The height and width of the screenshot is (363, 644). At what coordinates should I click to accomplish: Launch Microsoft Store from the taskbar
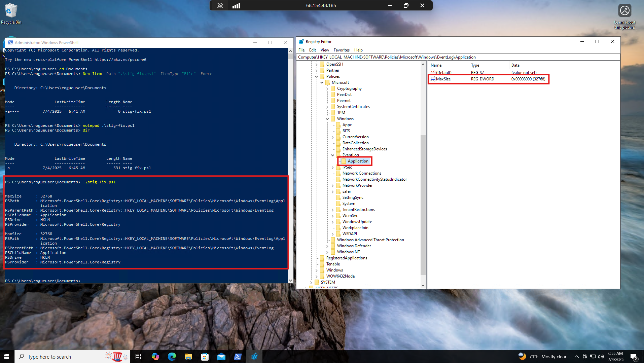(205, 357)
